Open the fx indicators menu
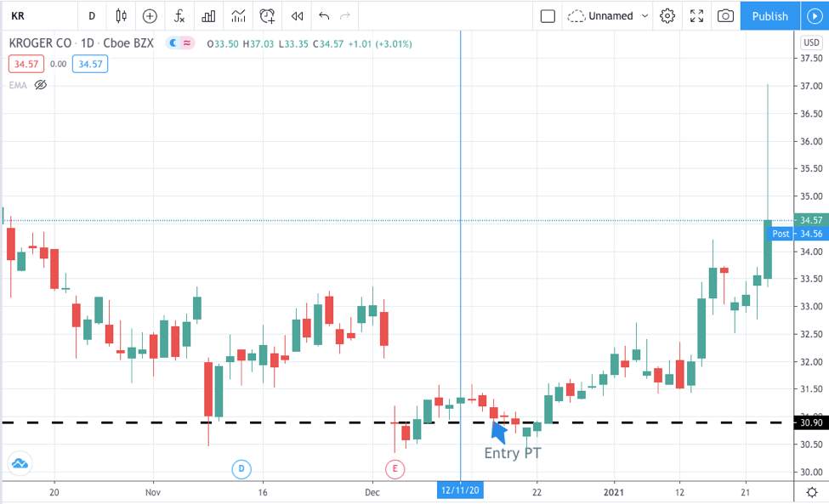The height and width of the screenshot is (504, 829). click(179, 16)
